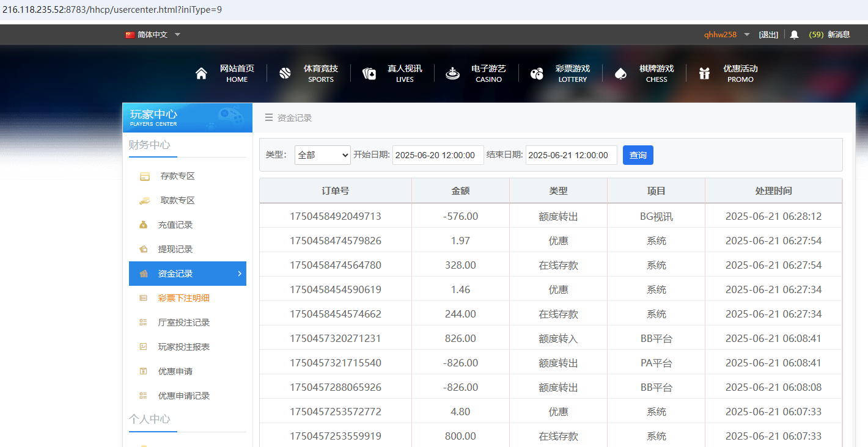The height and width of the screenshot is (447, 868).
Task: Select the Chess (棋牌游戏) section icon
Action: point(620,72)
